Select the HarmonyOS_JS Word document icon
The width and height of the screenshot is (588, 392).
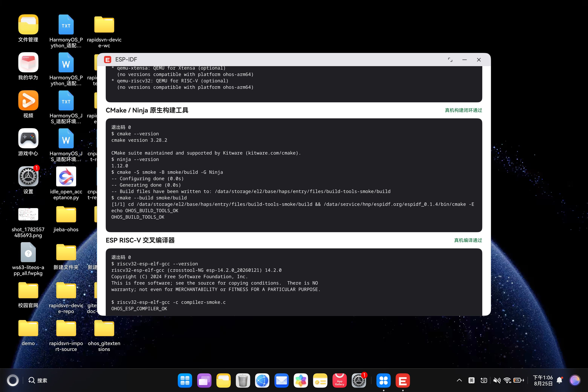(x=66, y=138)
